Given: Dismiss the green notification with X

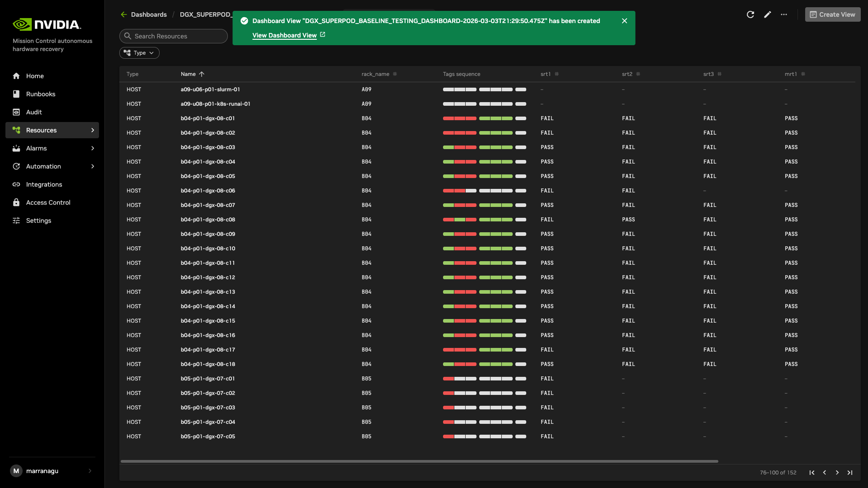Looking at the screenshot, I should (x=624, y=21).
